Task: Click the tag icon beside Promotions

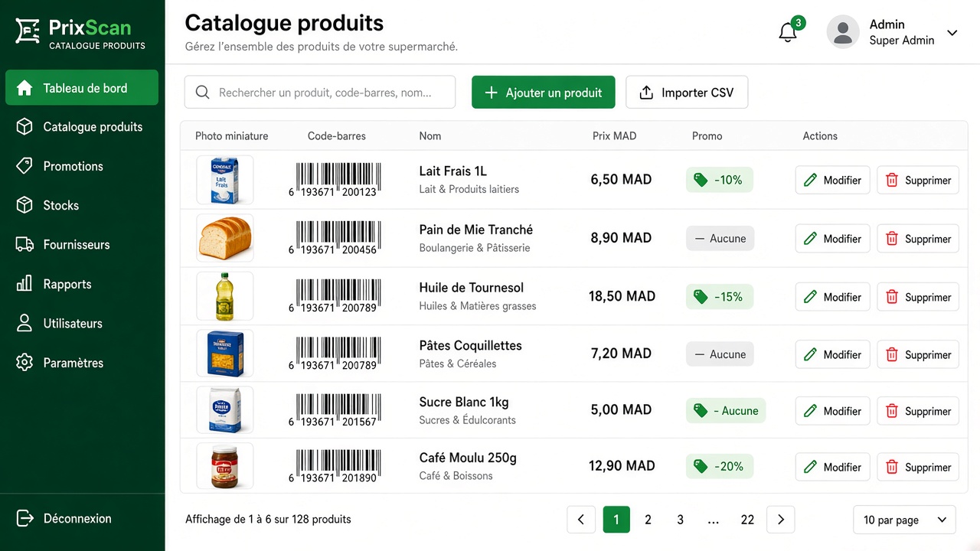Action: pyautogui.click(x=24, y=166)
